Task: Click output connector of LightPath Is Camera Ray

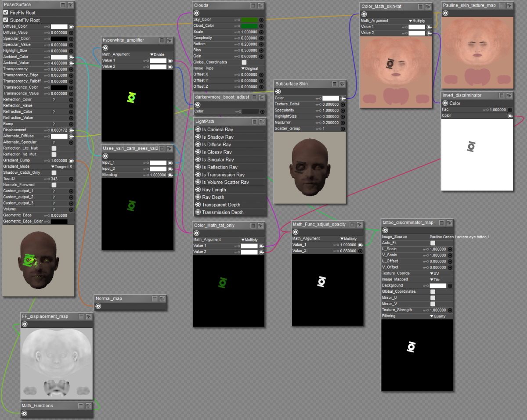Action: 198,129
